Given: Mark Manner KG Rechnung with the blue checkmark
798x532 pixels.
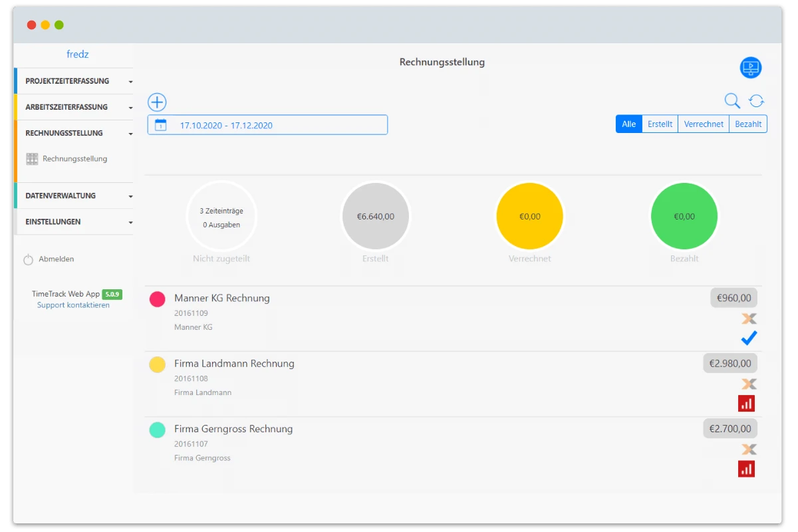Looking at the screenshot, I should tap(749, 338).
